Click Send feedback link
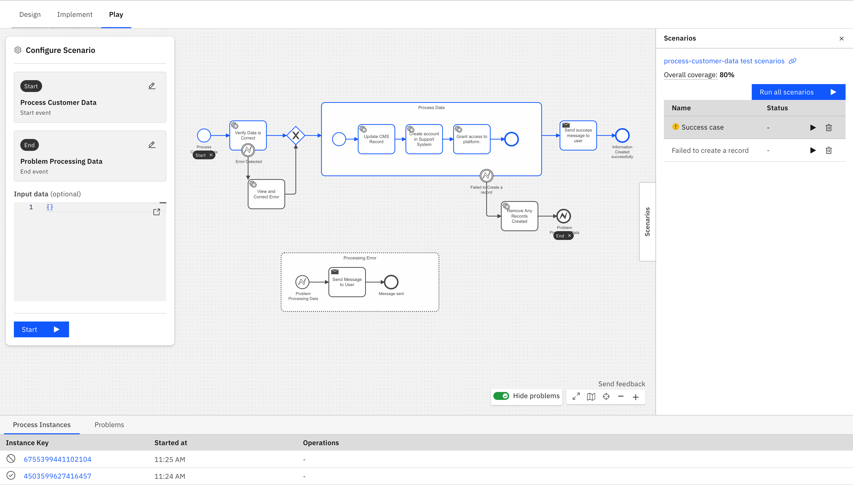The image size is (853, 504). (x=621, y=384)
